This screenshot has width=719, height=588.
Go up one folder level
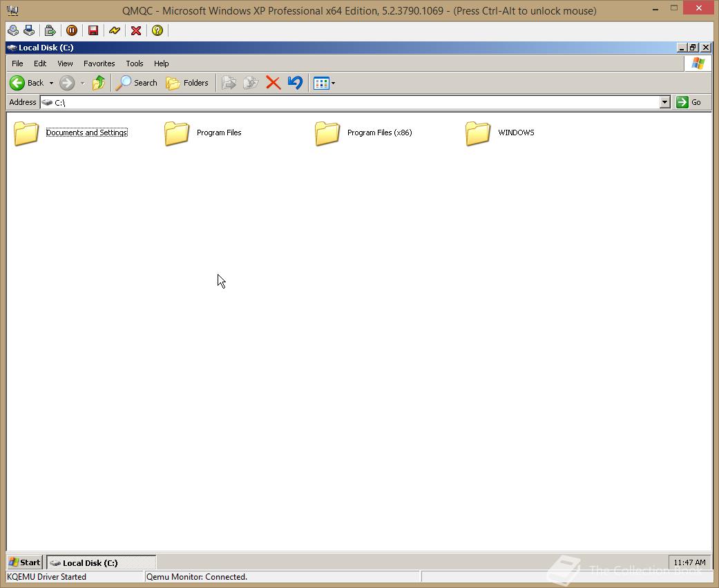(x=98, y=83)
